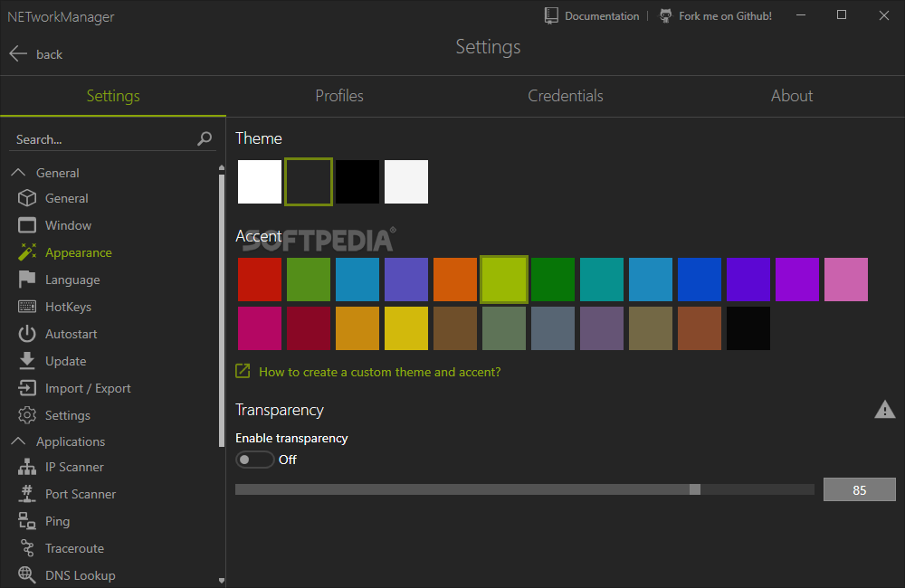
Task: Click the search magnifier icon
Action: tap(205, 138)
